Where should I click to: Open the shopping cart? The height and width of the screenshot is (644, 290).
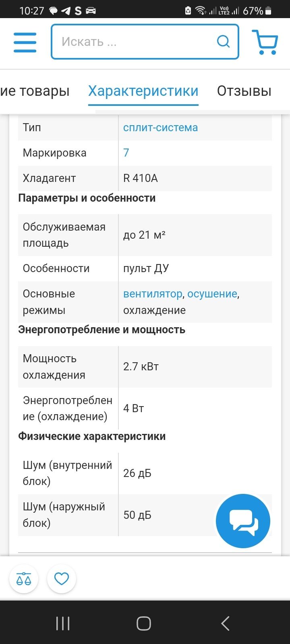(265, 42)
